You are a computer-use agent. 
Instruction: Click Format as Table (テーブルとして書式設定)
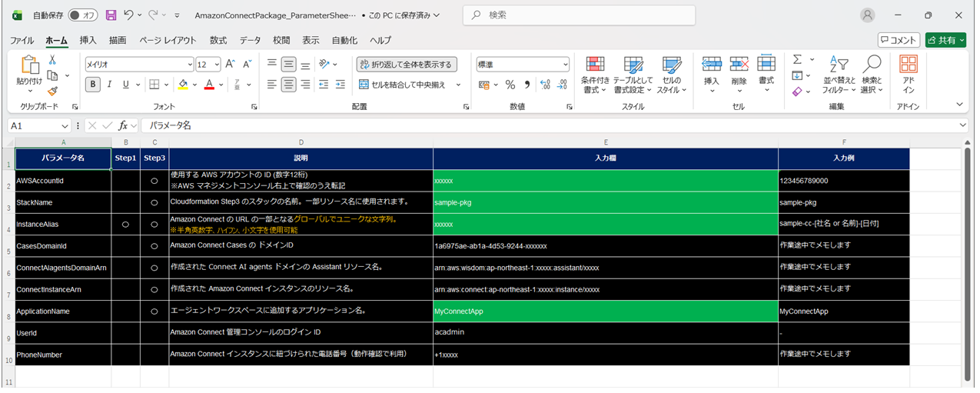tap(633, 75)
